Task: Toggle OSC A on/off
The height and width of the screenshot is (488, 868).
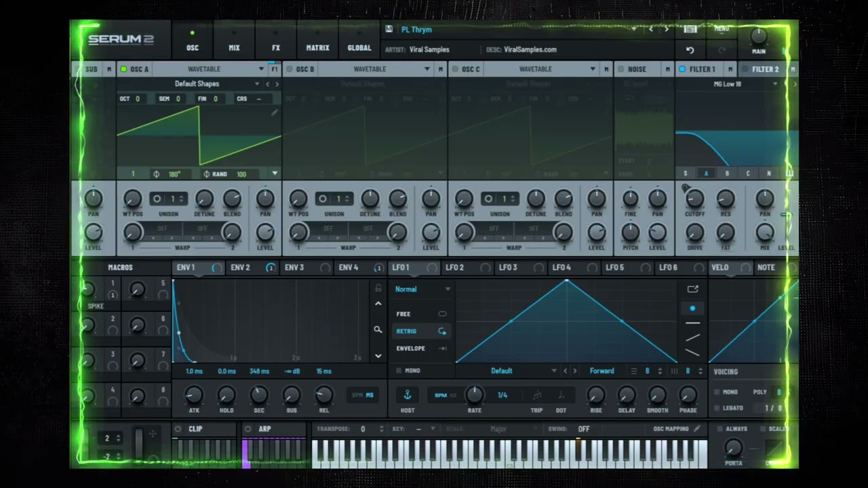Action: (x=123, y=69)
